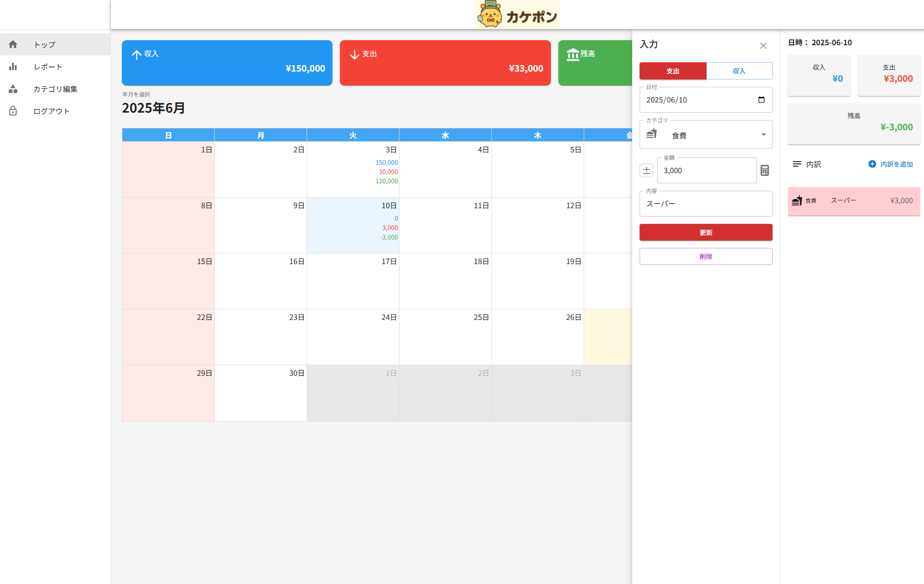
Task: Click the daily 収入 ¥0 card
Action: 819,75
